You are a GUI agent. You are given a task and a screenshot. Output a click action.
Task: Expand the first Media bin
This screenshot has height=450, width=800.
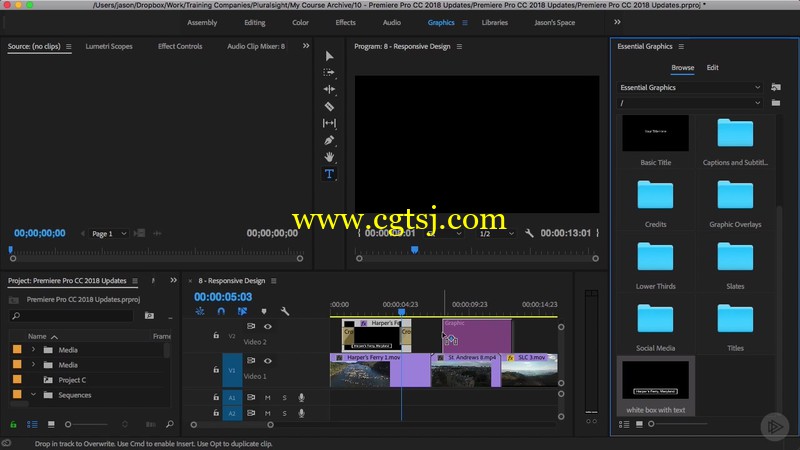33,350
